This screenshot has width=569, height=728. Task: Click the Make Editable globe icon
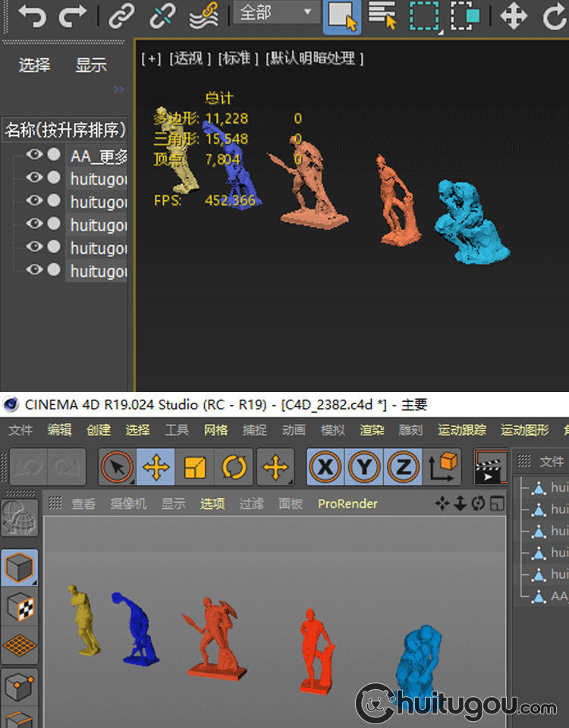click(x=20, y=518)
